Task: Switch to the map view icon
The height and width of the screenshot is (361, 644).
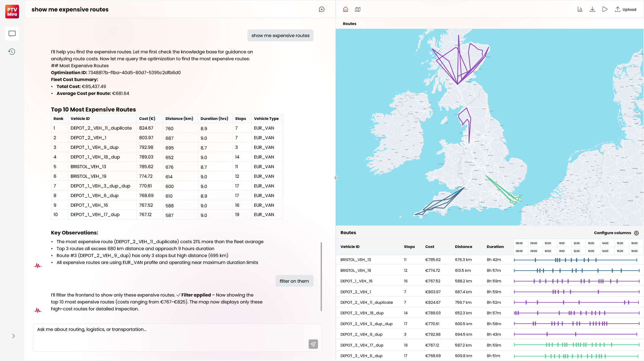Action: 358,9
